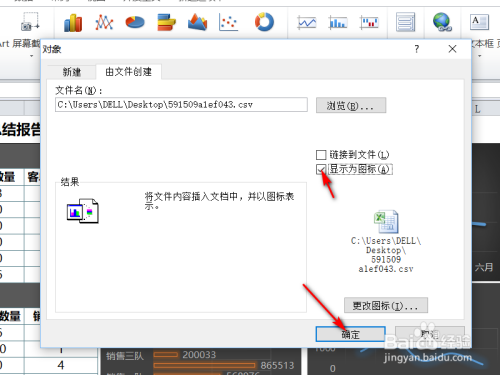Viewport: 500px width, 375px height.
Task: Confirm with the 确定 button
Action: (x=351, y=334)
